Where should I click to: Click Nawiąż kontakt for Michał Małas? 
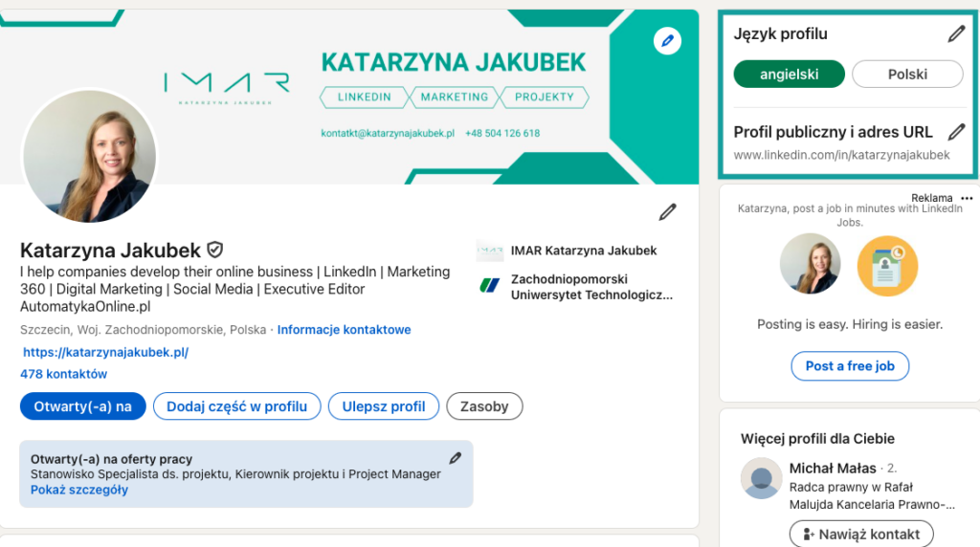(x=861, y=534)
